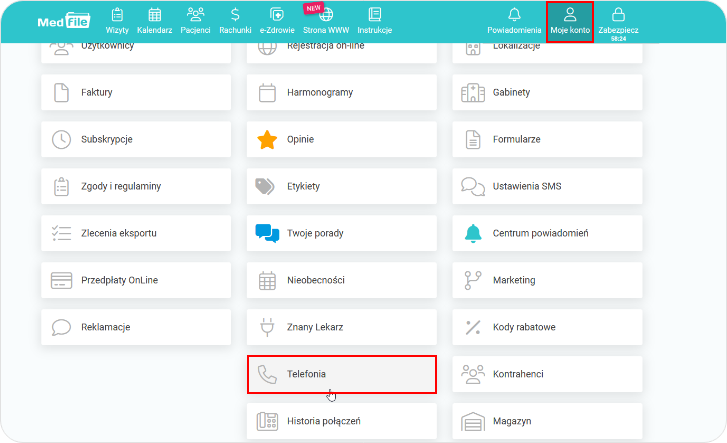Click the MedFile logo
This screenshot has height=443, width=727.
click(64, 20)
